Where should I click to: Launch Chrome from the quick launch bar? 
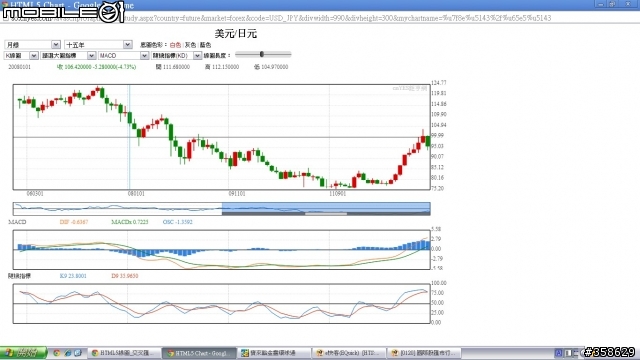[57, 353]
